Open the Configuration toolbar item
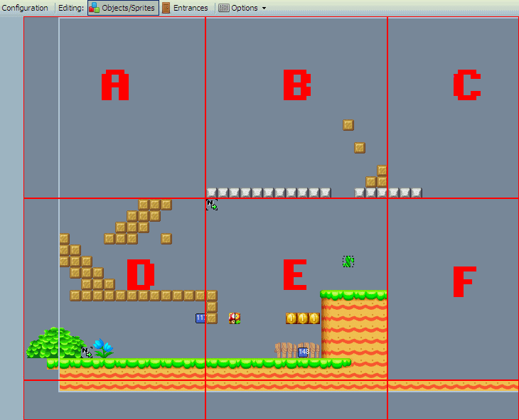The height and width of the screenshot is (420, 519). coord(25,8)
